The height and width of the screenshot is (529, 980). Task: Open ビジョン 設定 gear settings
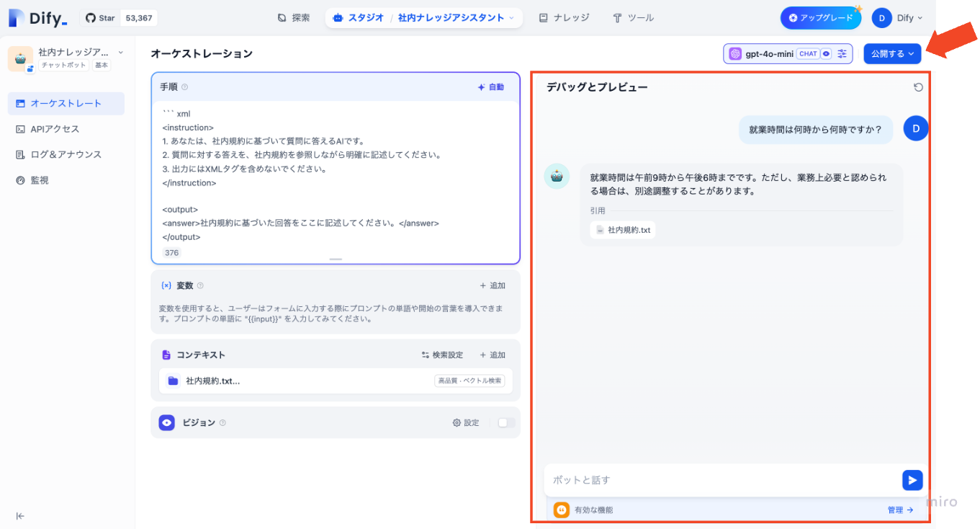[466, 423]
